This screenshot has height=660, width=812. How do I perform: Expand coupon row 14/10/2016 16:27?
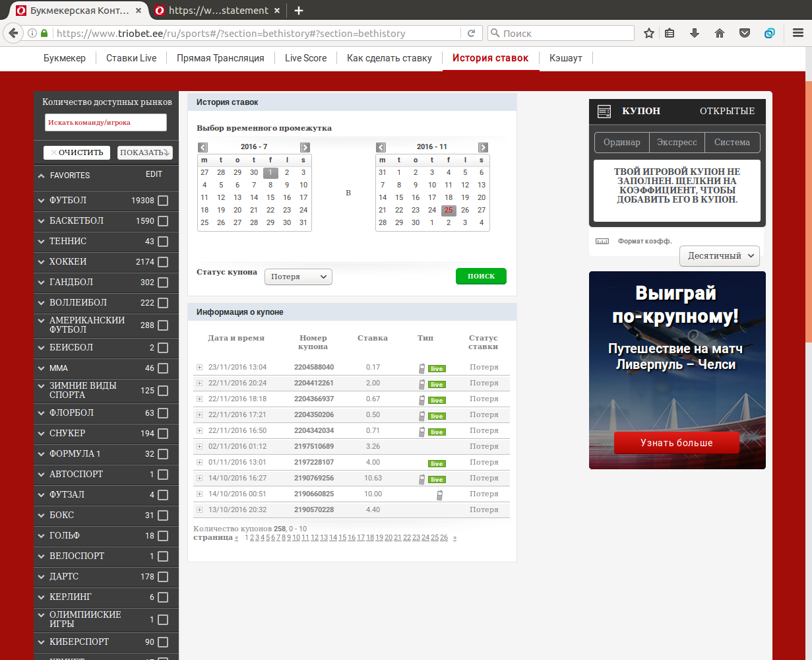[199, 478]
